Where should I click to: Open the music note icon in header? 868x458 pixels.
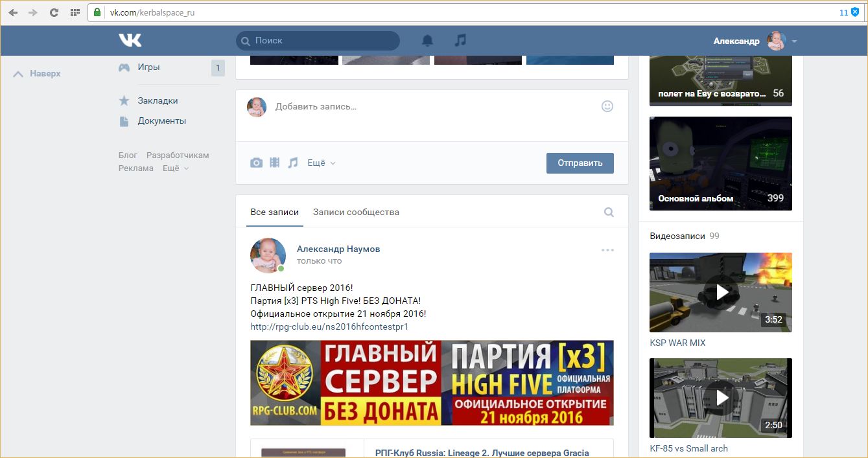(460, 40)
